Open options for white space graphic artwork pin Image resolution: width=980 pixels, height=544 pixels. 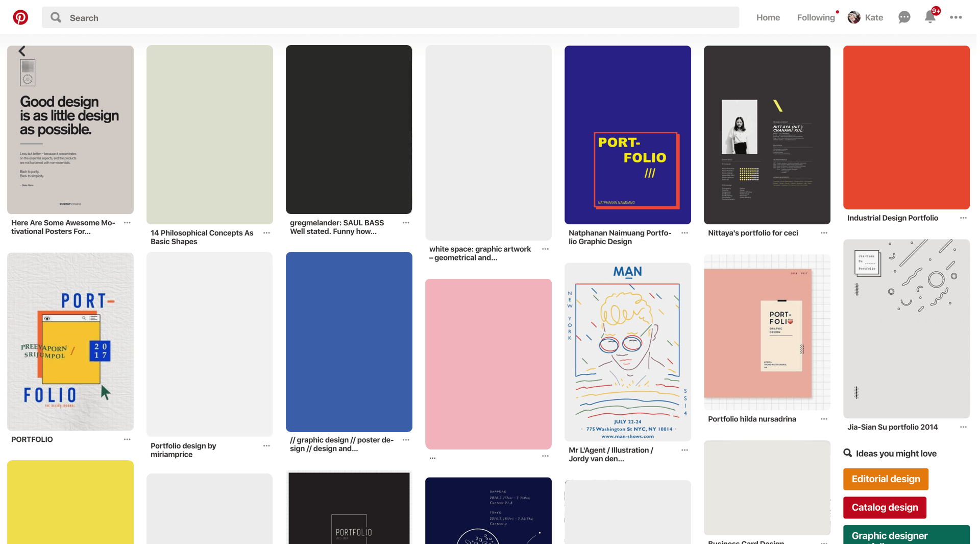click(545, 249)
